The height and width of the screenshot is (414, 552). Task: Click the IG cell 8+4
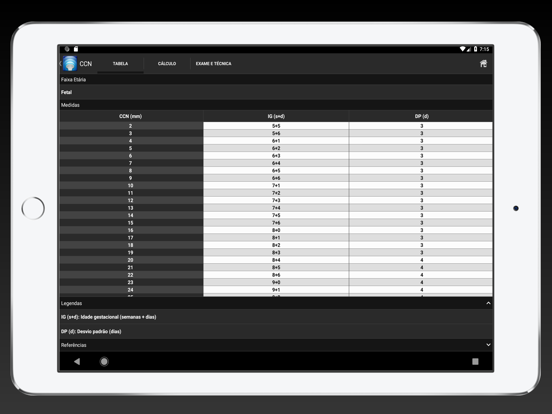pyautogui.click(x=276, y=260)
